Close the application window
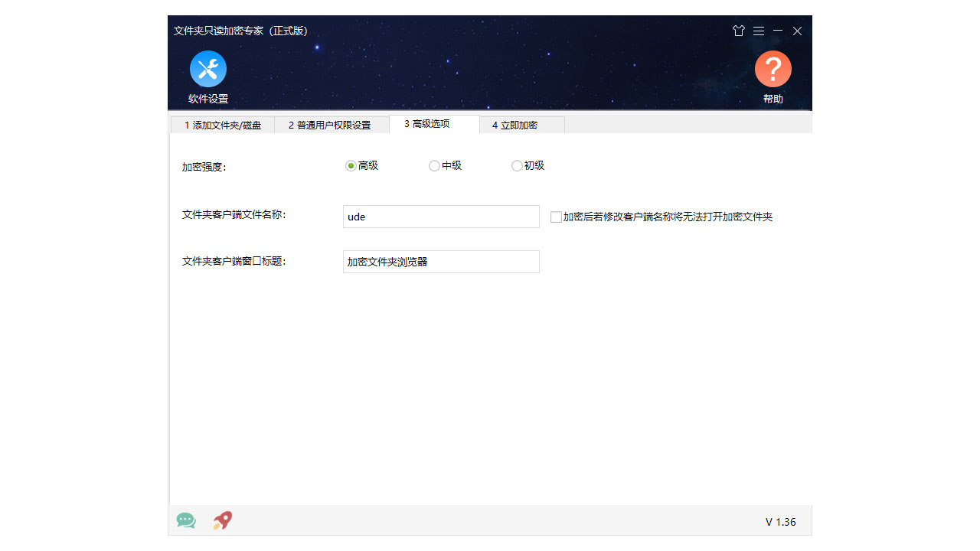This screenshot has height=551, width=980. coord(797,31)
